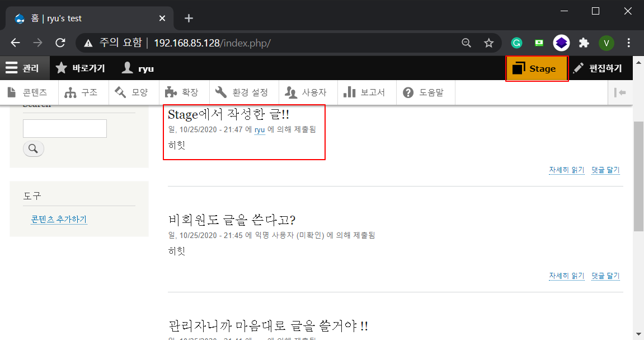Click 댓글 달기 under Stage post
Screen dimensions: 644x340
click(x=605, y=170)
